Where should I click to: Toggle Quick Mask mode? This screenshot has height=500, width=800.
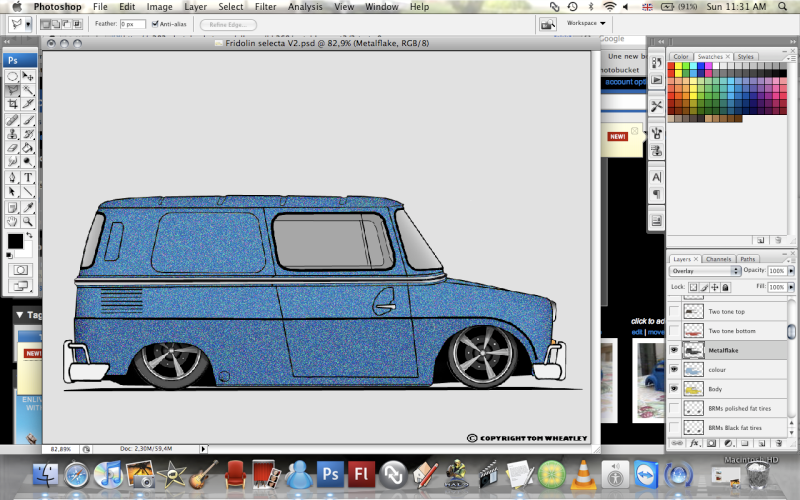pos(20,270)
